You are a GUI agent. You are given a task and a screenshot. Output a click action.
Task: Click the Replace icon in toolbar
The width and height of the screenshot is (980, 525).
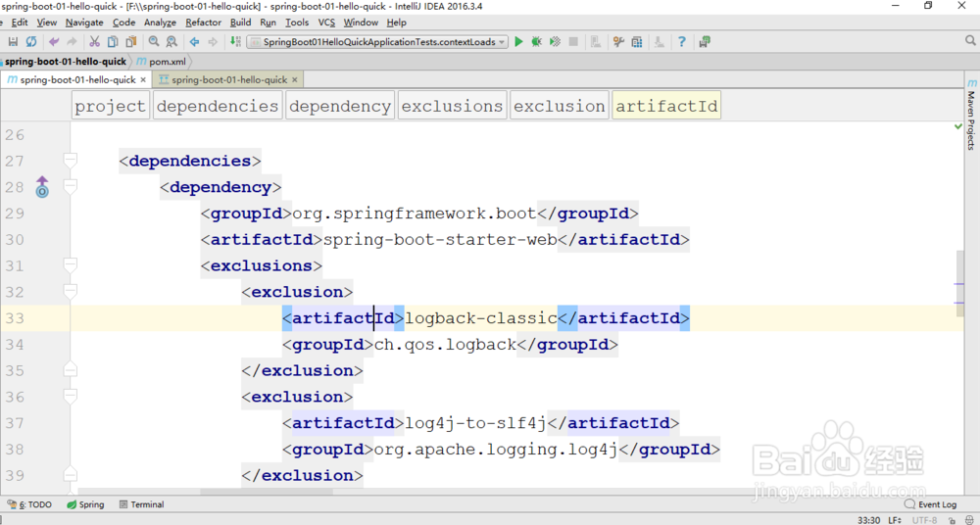(x=171, y=42)
